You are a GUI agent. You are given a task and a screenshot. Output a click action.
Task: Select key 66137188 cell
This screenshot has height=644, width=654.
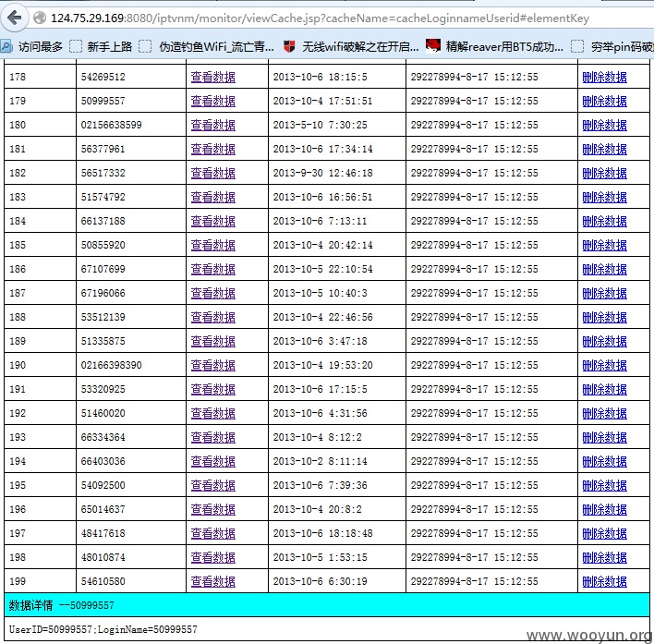[x=131, y=221]
